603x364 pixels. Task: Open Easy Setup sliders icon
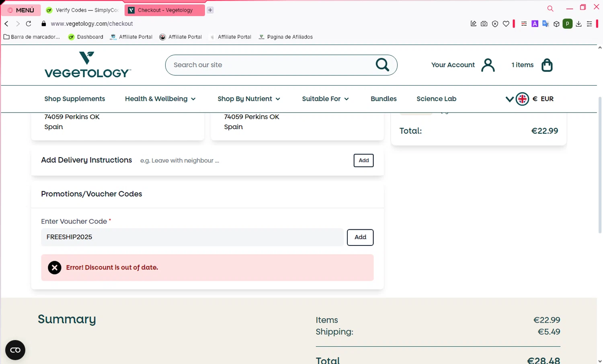coord(589,24)
